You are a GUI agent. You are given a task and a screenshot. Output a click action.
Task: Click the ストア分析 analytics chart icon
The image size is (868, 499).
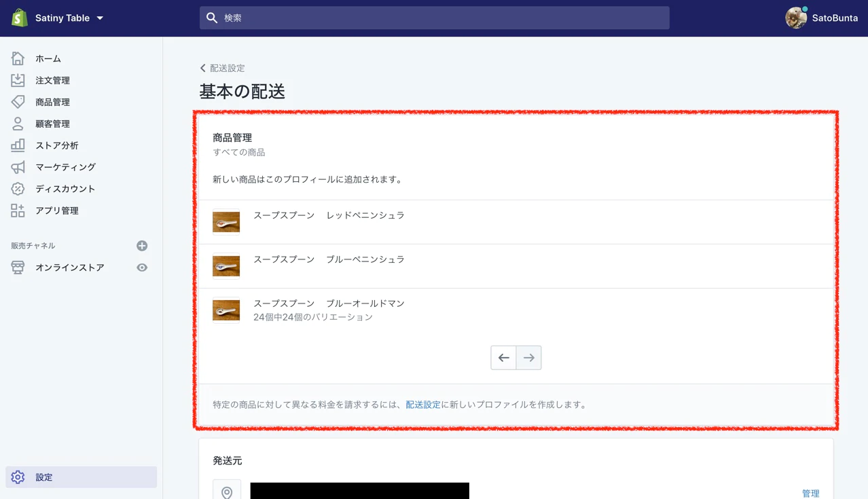(x=18, y=145)
